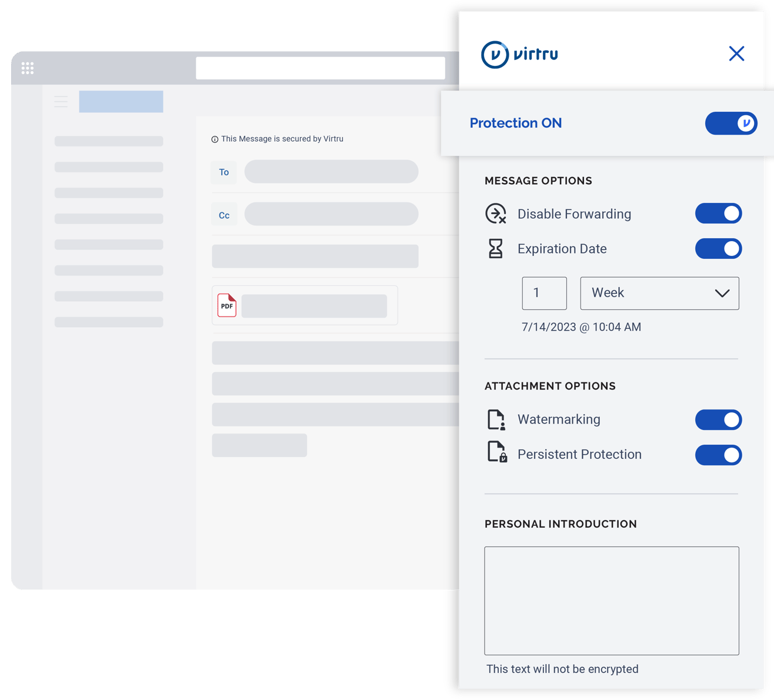Click the expiration duration number field
774x700 pixels.
click(x=544, y=293)
